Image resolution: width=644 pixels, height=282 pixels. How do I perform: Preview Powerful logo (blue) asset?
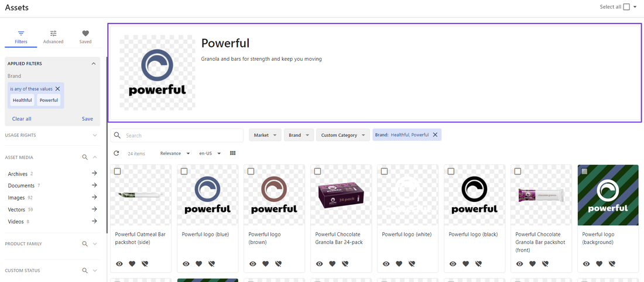[186, 263]
